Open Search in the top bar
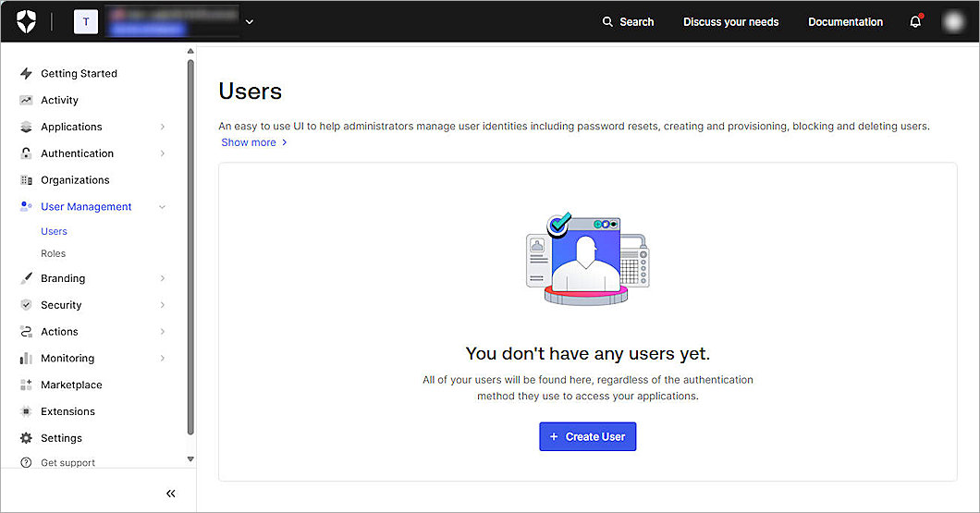Screen dimensions: 980x513 pos(628,22)
